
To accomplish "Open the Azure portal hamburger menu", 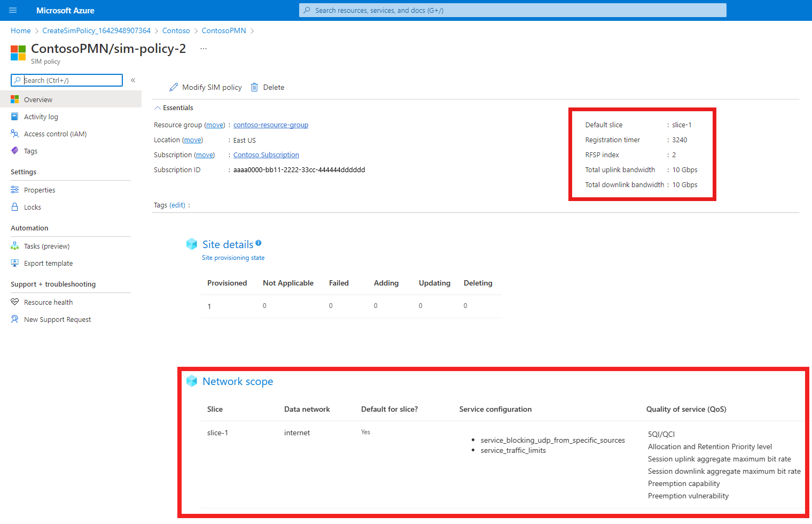I will coord(13,10).
